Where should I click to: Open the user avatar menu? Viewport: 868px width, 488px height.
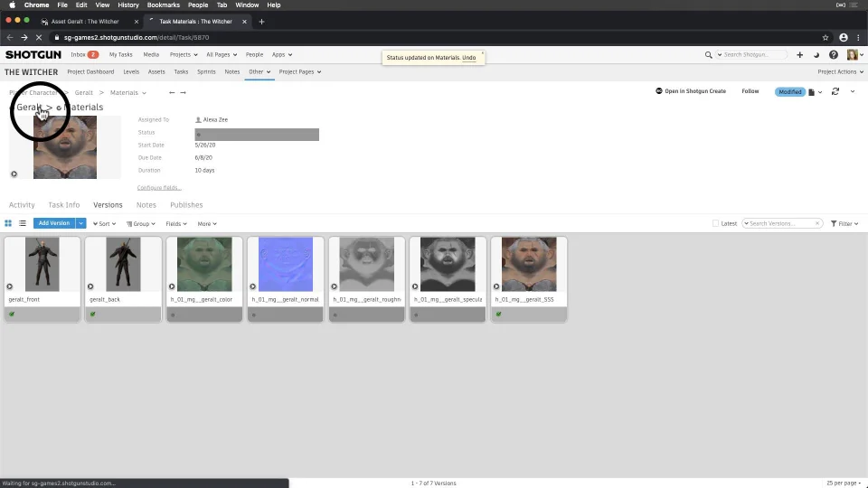854,55
